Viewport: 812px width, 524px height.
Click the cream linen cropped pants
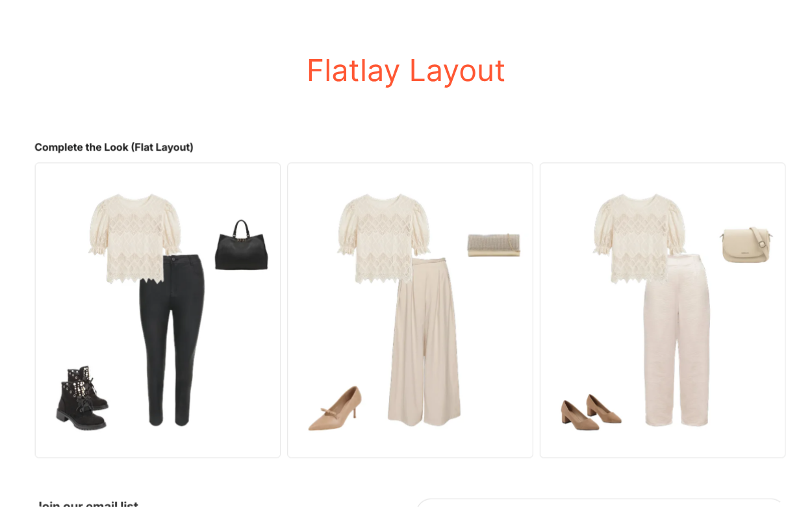click(x=676, y=340)
